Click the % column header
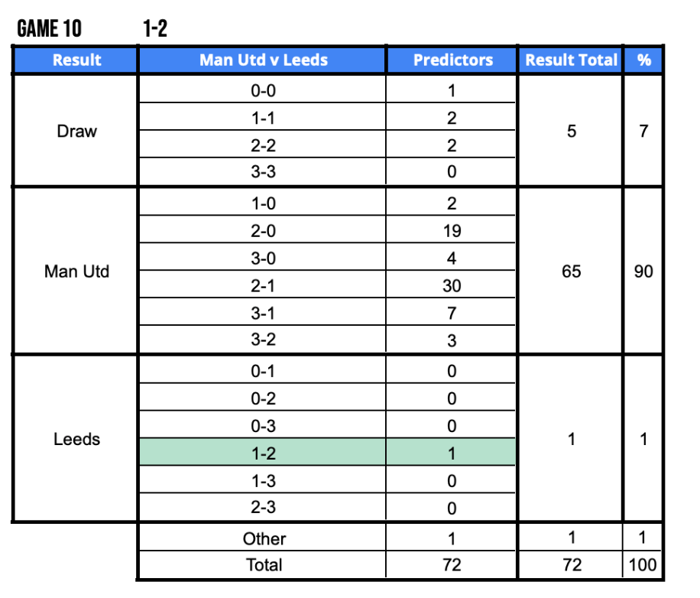700x598 pixels. coord(643,60)
